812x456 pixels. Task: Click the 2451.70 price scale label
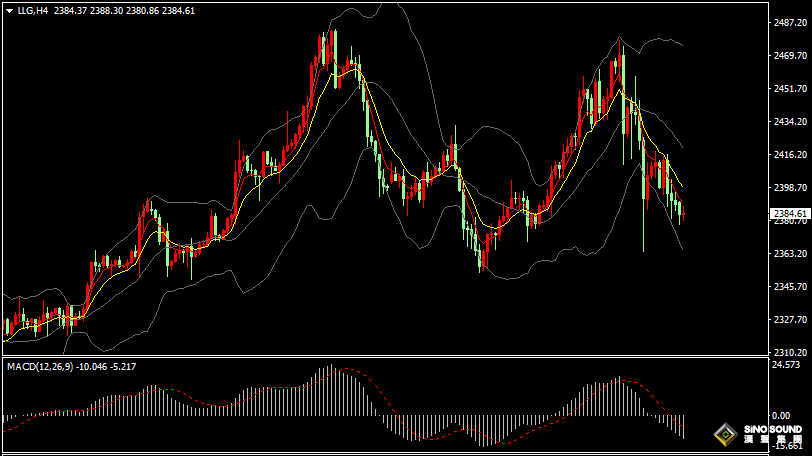790,89
